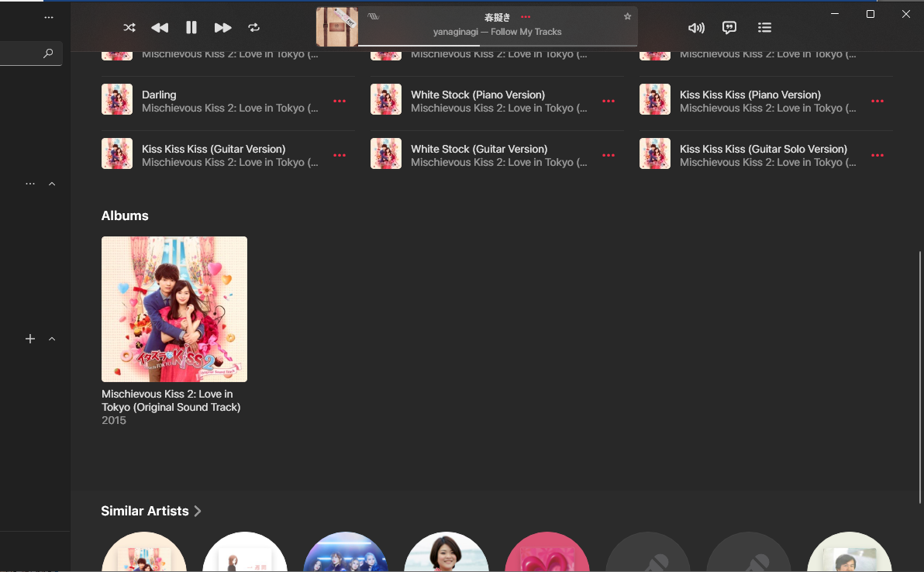Expand the Similar Artists section
Image resolution: width=924 pixels, height=572 pixels.
198,511
